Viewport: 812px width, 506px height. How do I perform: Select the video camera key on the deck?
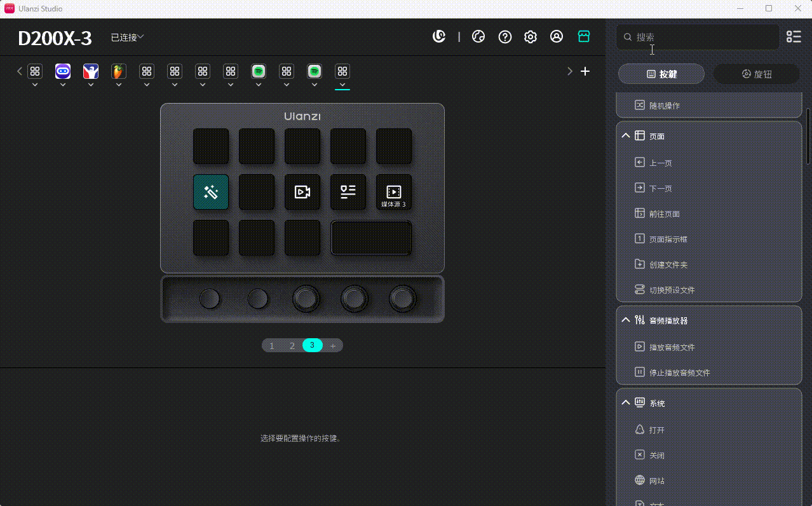(x=302, y=192)
